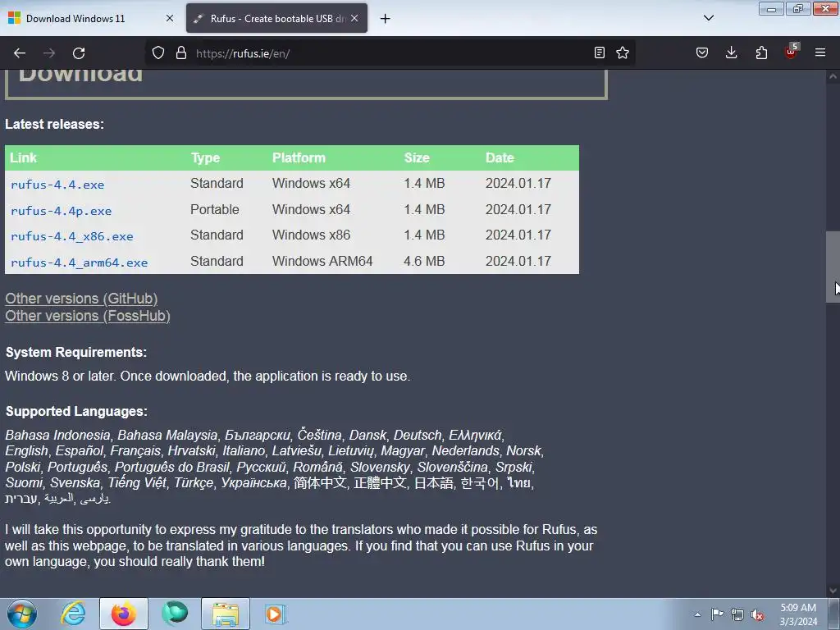Open the taskbar clock and date
840x630 pixels.
pos(798,614)
